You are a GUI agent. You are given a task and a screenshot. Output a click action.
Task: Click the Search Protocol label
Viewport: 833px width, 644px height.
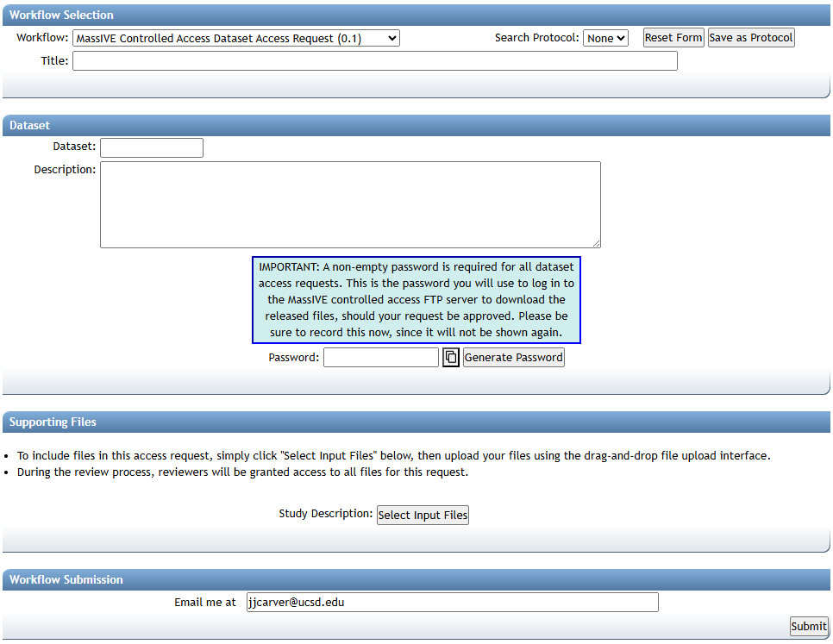point(536,38)
